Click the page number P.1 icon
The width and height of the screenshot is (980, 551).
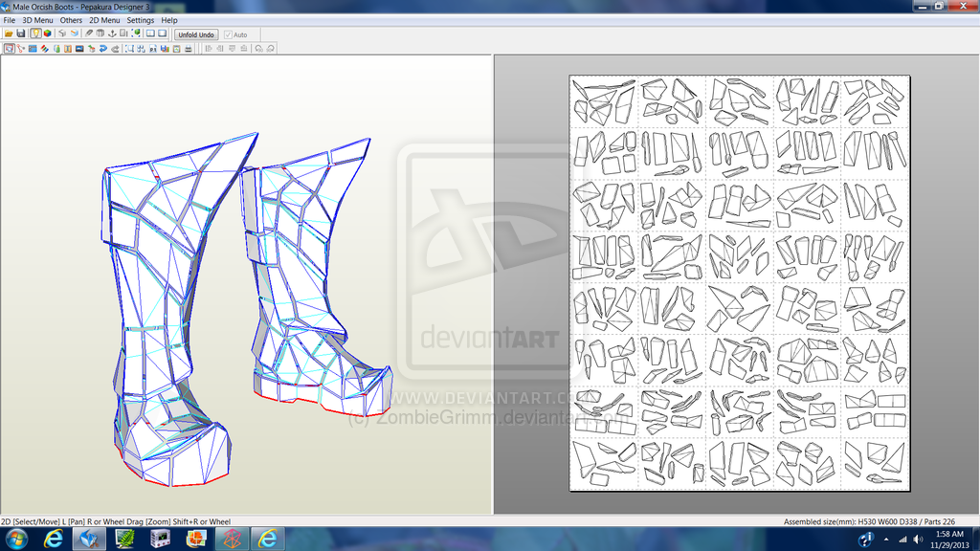pos(153,48)
